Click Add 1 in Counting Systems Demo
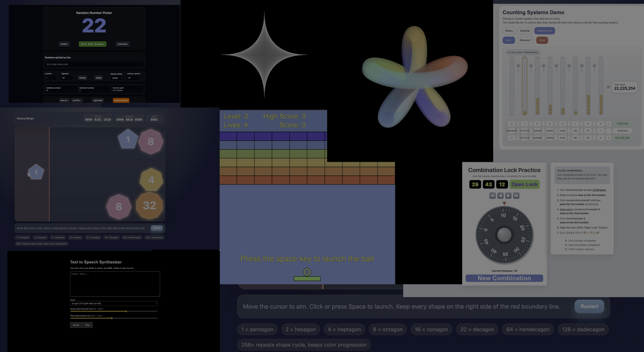The width and height of the screenshot is (644, 352). click(x=509, y=40)
